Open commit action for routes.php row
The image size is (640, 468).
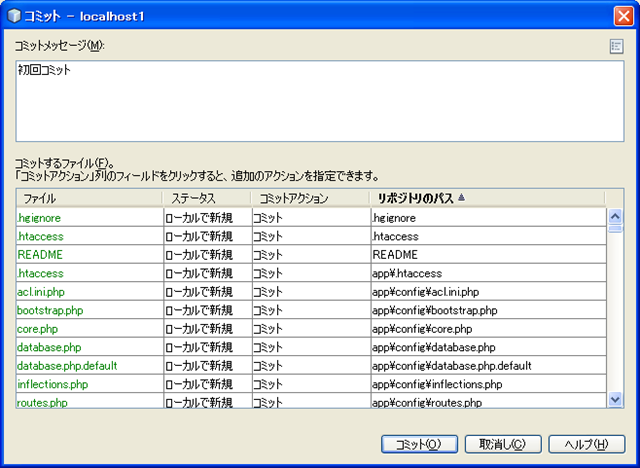(x=311, y=403)
